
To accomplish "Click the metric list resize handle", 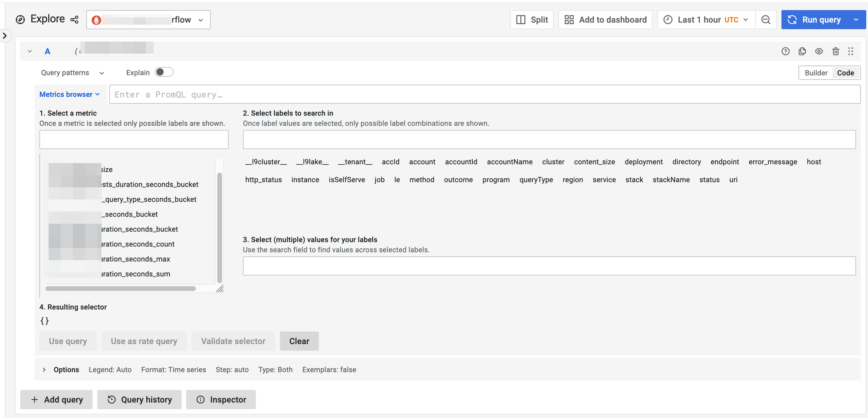I will 220,289.
